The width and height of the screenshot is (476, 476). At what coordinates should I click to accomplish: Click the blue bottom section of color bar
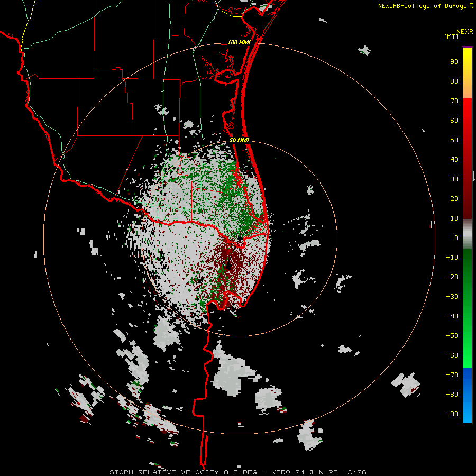467,396
